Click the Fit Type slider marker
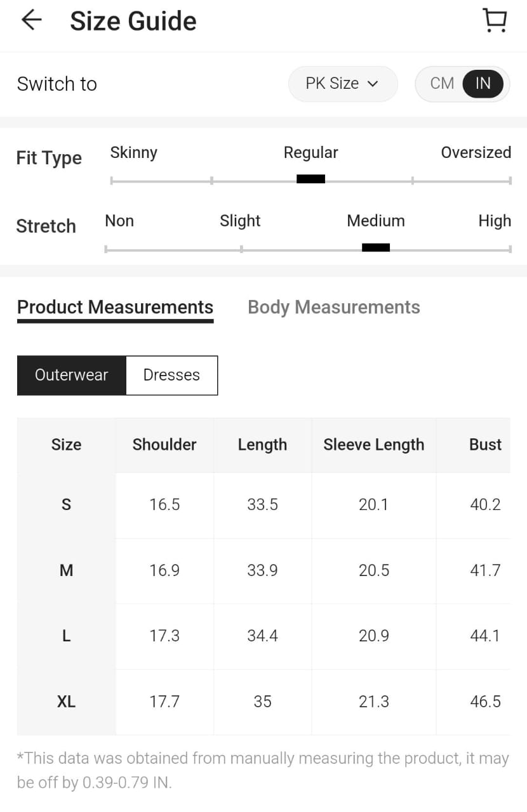 click(310, 180)
